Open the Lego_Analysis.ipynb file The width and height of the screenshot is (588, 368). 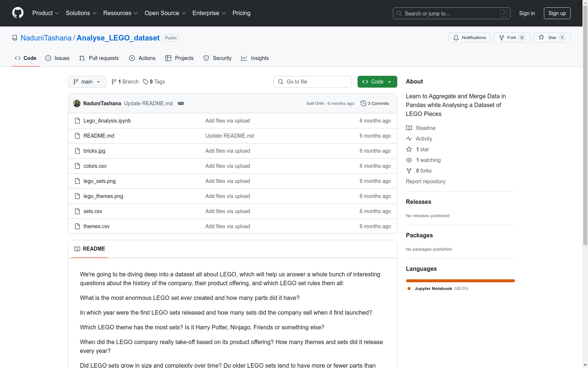107,121
